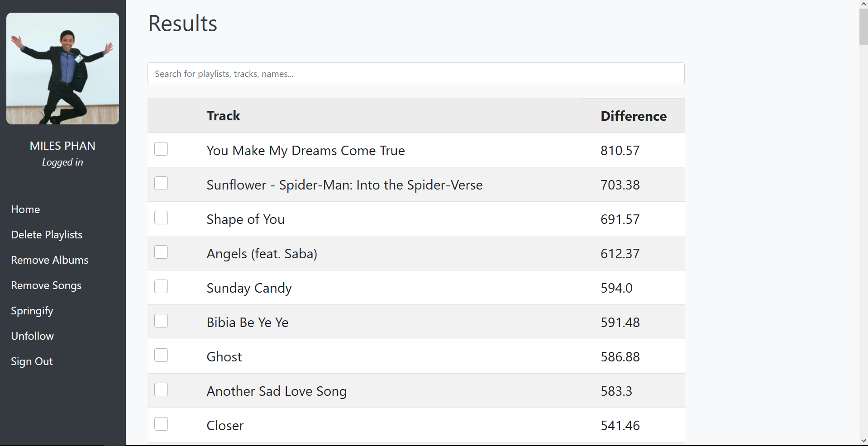Click the Miles Phan profile picture
The image size is (868, 446).
pos(63,69)
